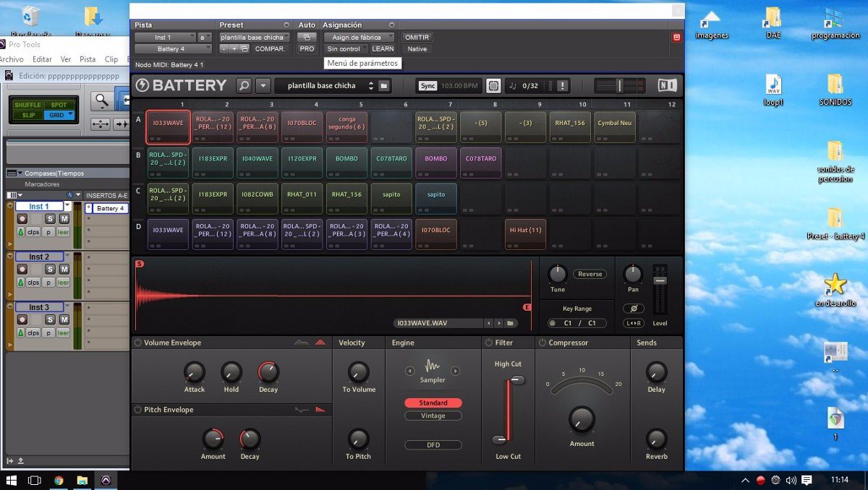Select next engine with the right arrow
The width and height of the screenshot is (868, 490).
tap(455, 371)
